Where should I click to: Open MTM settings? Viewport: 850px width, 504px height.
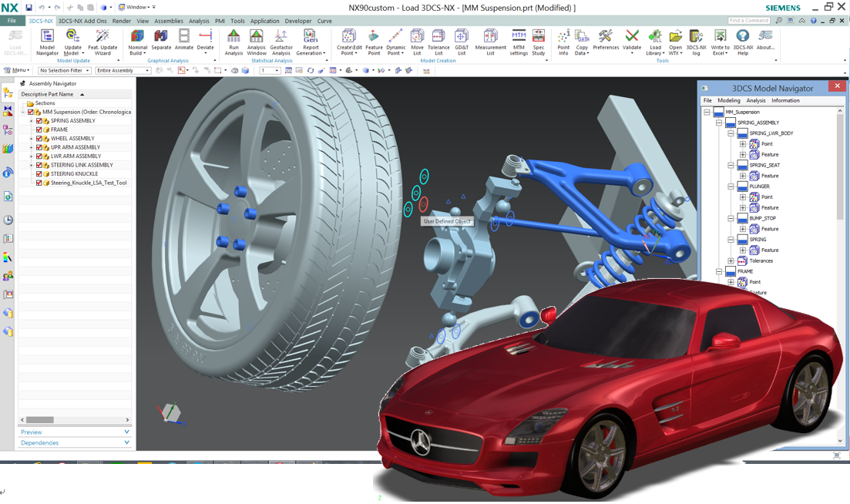tap(518, 42)
